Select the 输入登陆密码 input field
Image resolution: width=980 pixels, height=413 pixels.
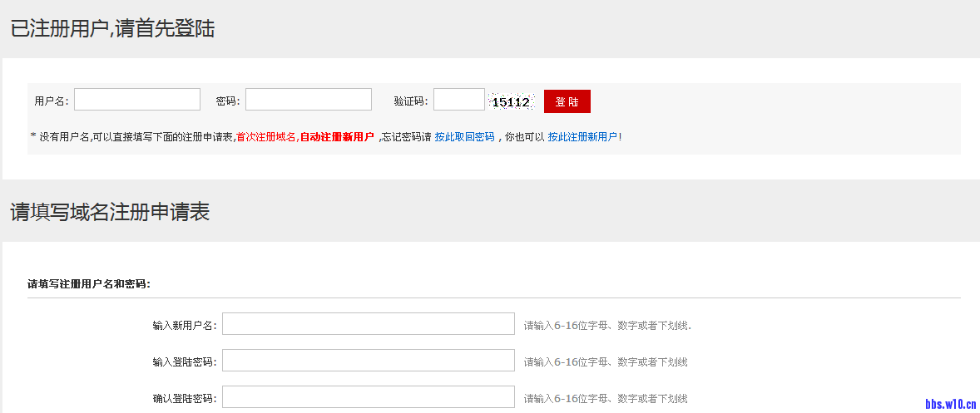click(368, 361)
